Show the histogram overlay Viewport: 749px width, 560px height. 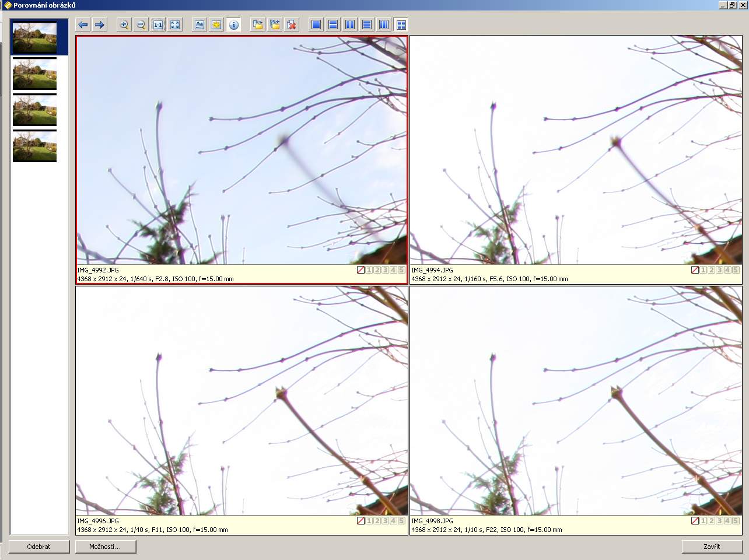pos(199,24)
